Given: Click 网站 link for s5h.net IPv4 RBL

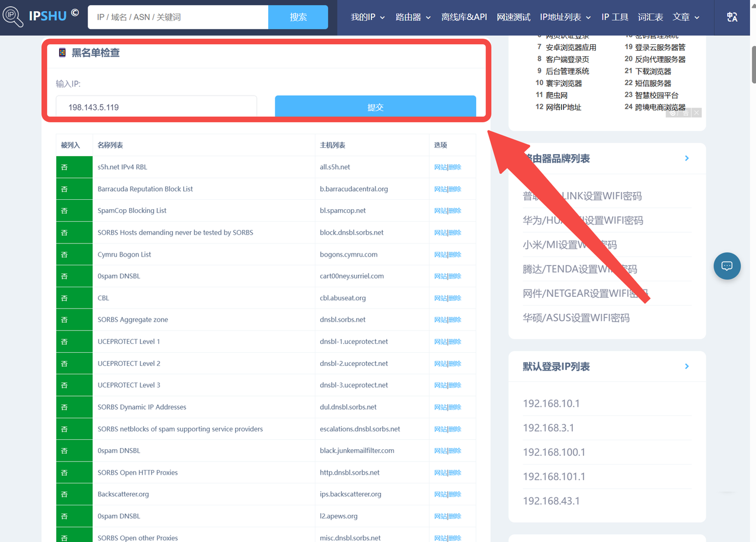Looking at the screenshot, I should [441, 167].
